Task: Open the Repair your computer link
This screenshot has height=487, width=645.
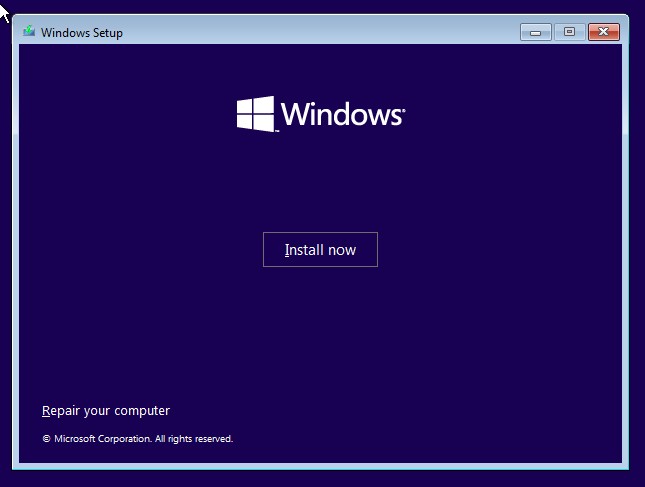Action: click(106, 411)
